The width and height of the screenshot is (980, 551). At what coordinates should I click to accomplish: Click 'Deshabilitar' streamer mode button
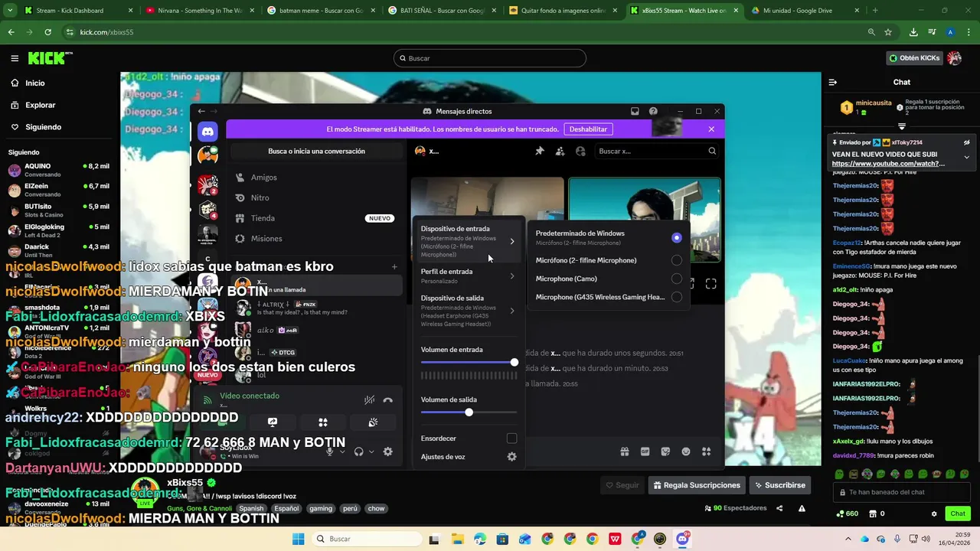click(588, 129)
